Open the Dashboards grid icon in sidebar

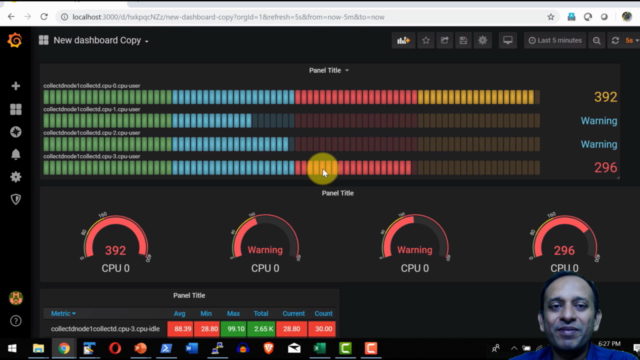pos(16,109)
